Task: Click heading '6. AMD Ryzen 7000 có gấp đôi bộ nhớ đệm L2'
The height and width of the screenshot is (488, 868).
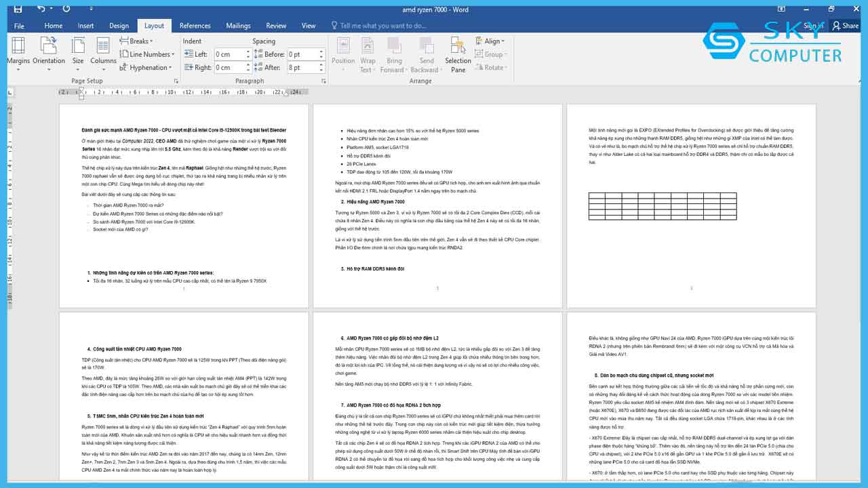Action: [389, 338]
